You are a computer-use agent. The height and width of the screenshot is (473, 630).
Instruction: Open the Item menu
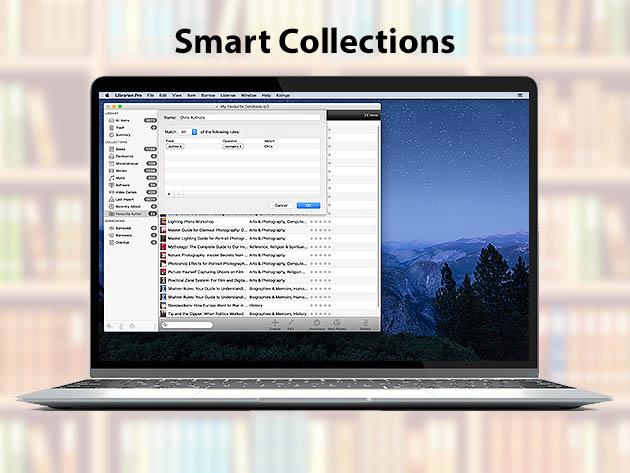(x=192, y=96)
